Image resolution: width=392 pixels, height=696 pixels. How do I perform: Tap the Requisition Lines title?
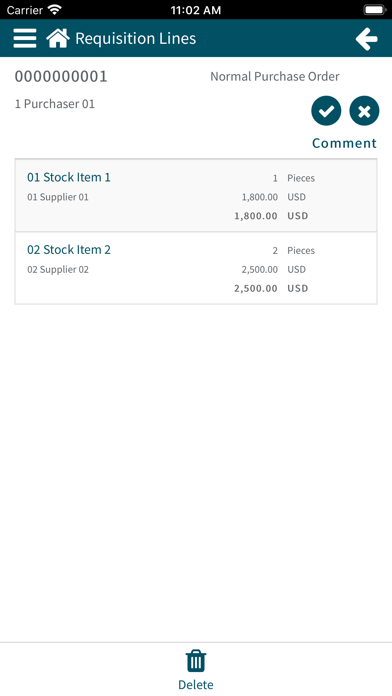[135, 39]
